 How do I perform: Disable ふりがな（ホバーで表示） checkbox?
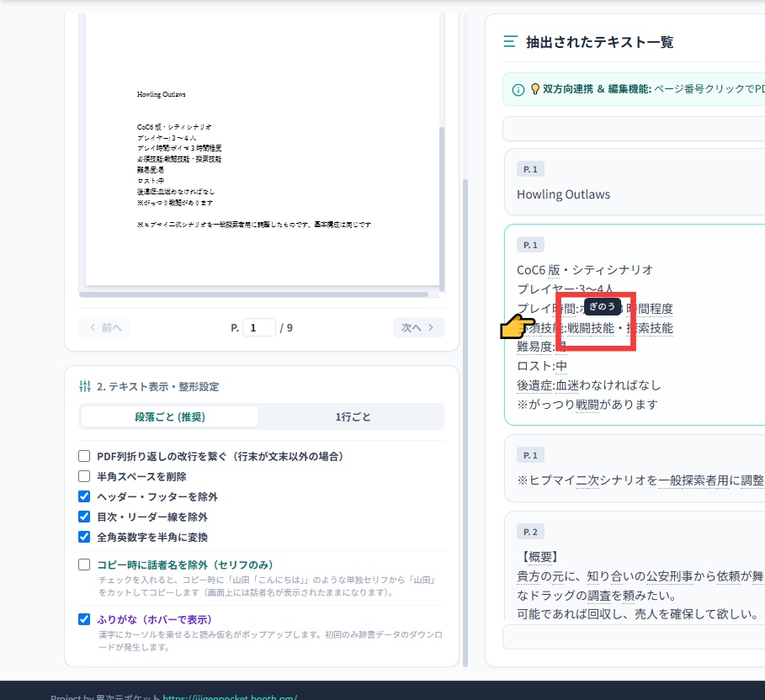click(84, 619)
